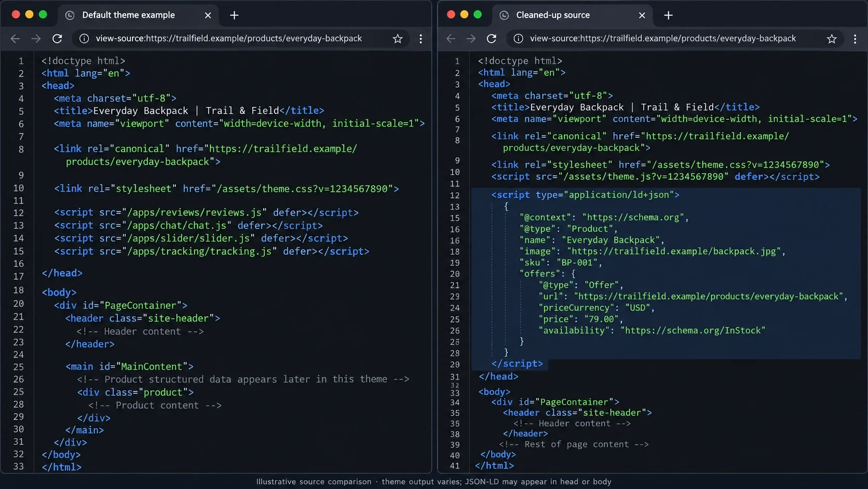
Task: Open new tab in Default theme window
Action: [x=234, y=15]
